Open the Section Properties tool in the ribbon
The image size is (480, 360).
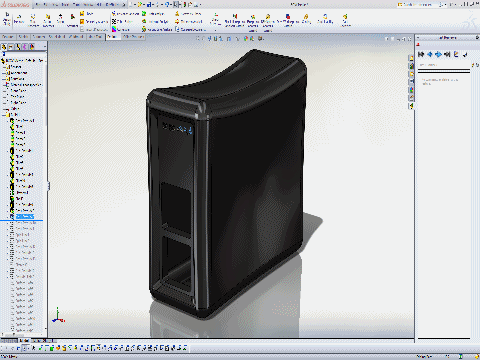pyautogui.click(x=48, y=20)
